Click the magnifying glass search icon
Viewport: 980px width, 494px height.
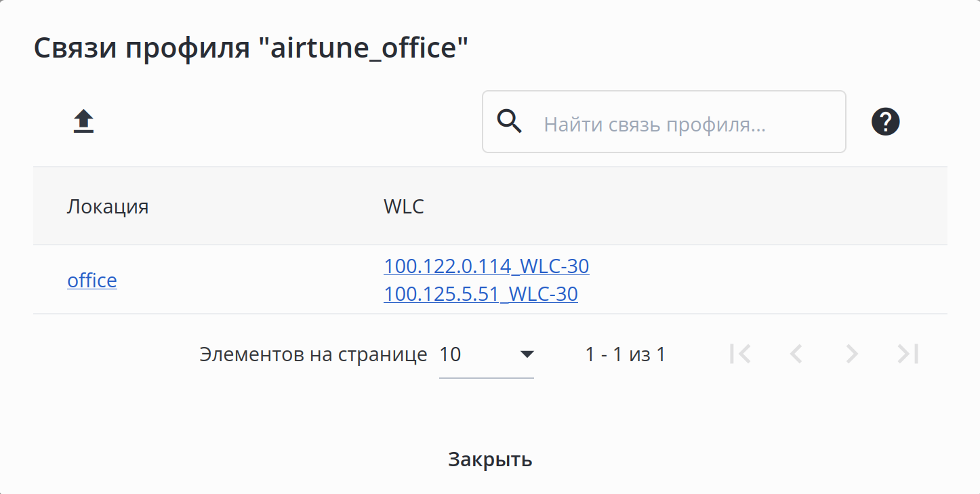click(510, 122)
